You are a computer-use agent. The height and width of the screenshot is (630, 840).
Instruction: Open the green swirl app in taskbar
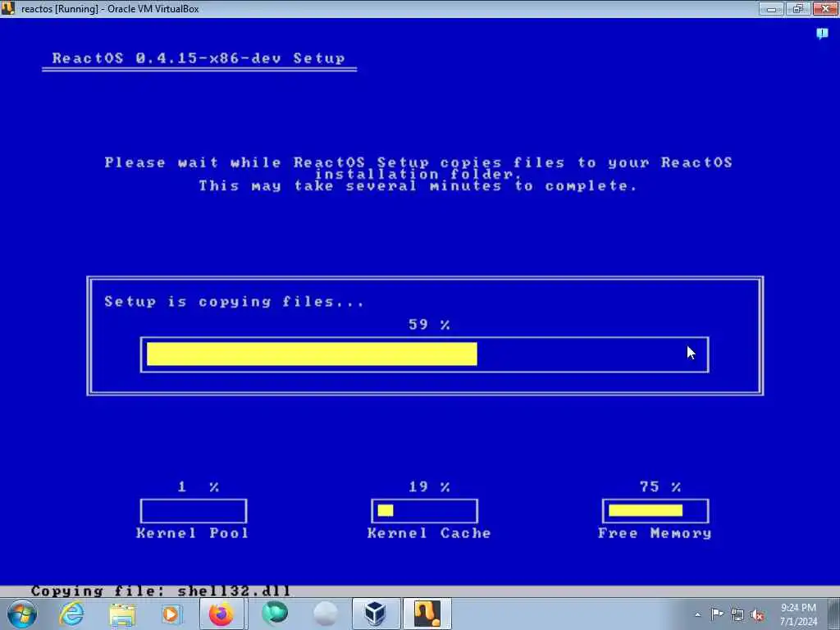click(275, 614)
